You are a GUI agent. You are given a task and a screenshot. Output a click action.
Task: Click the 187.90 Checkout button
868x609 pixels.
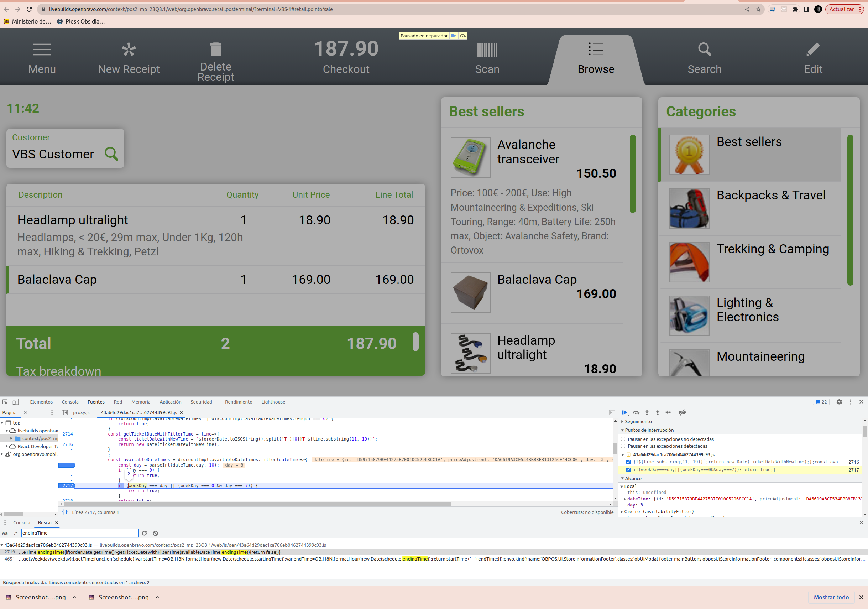pos(346,57)
